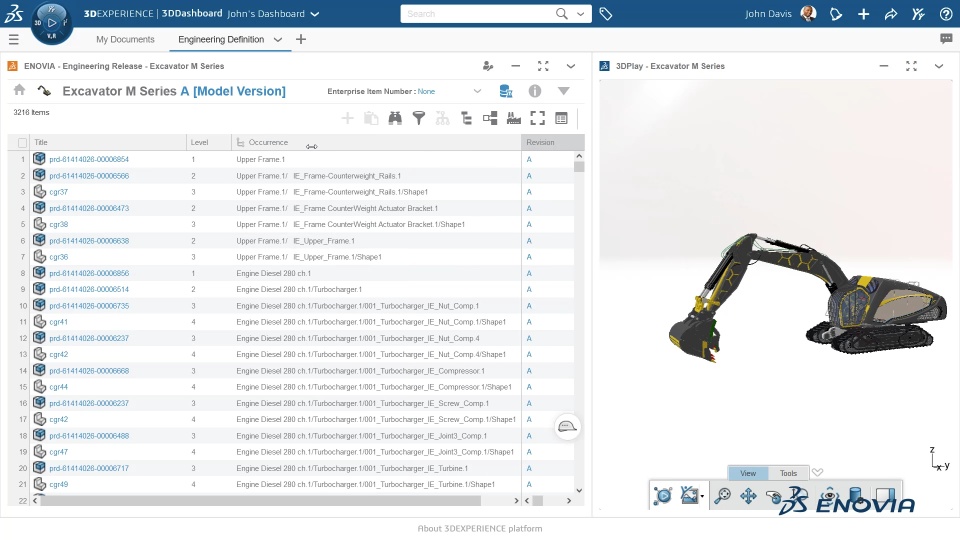Click the table view customization icon
The width and height of the screenshot is (960, 540).
pyautogui.click(x=561, y=118)
